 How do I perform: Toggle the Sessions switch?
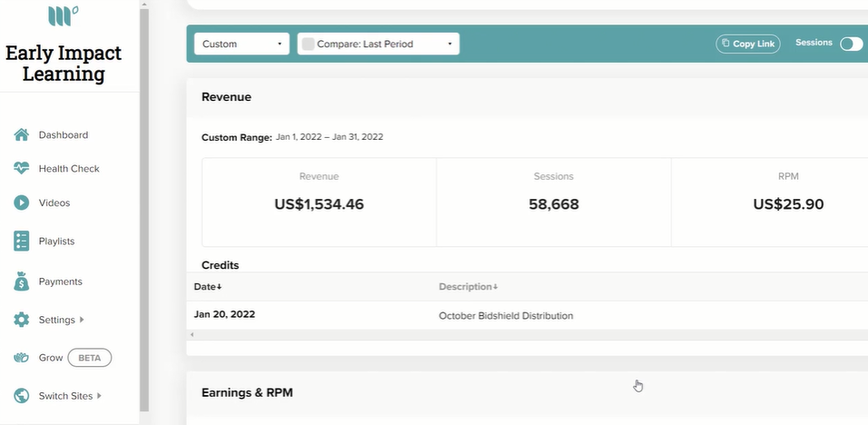(851, 44)
